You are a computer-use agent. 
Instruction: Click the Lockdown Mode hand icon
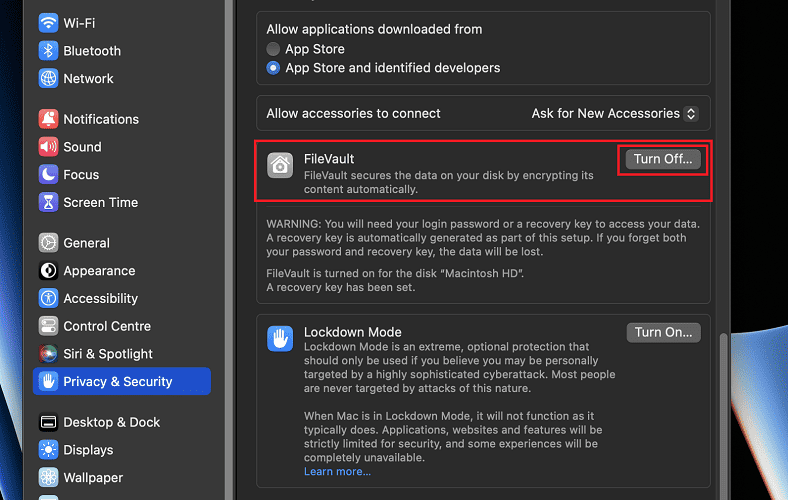click(x=280, y=338)
